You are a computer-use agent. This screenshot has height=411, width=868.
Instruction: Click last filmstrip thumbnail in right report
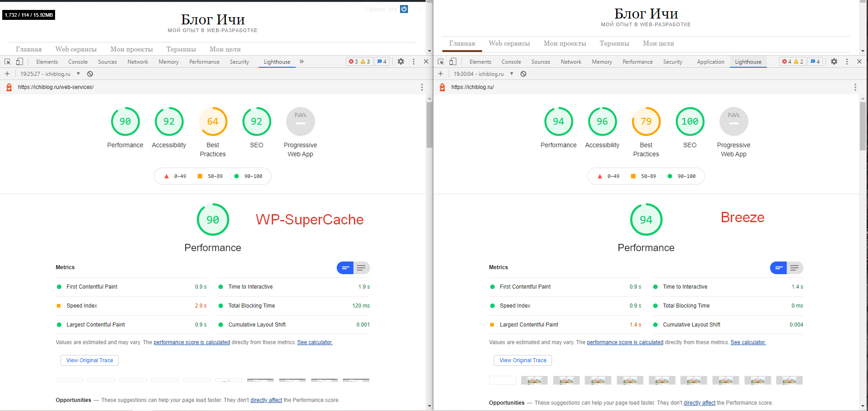(789, 380)
